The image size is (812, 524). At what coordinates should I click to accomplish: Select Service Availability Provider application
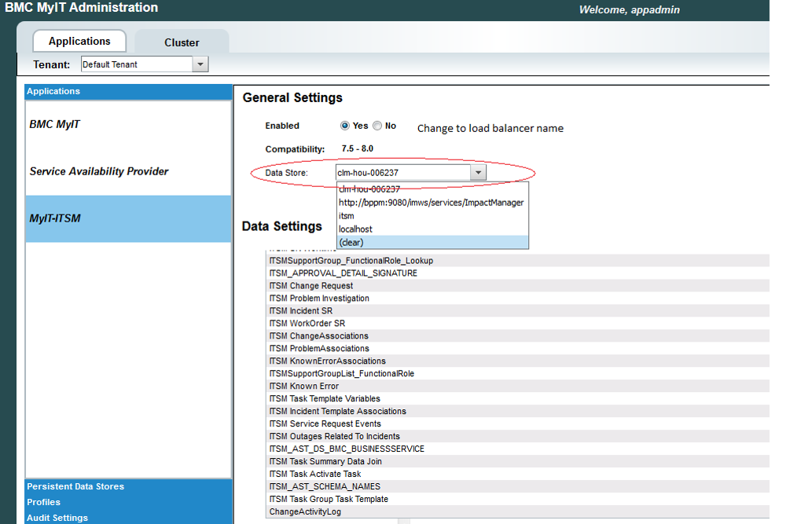pyautogui.click(x=128, y=171)
